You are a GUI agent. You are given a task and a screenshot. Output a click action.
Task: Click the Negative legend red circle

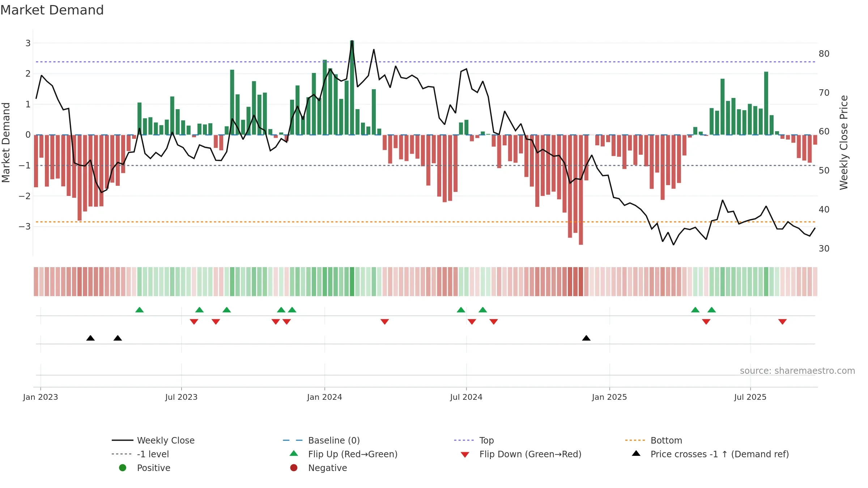(x=294, y=468)
